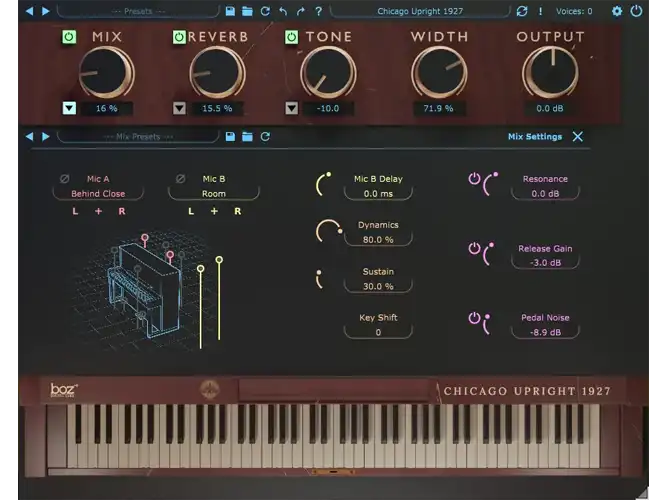The image size is (667, 500).
Task: Select previous mix preset arrow
Action: (x=29, y=137)
